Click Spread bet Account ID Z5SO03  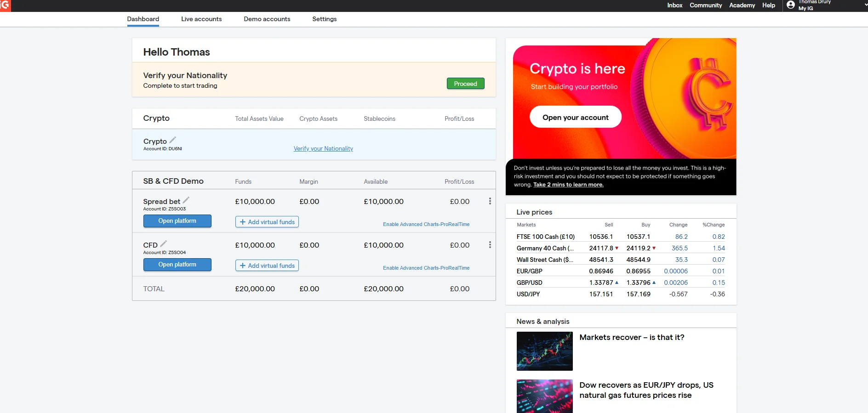click(x=165, y=209)
